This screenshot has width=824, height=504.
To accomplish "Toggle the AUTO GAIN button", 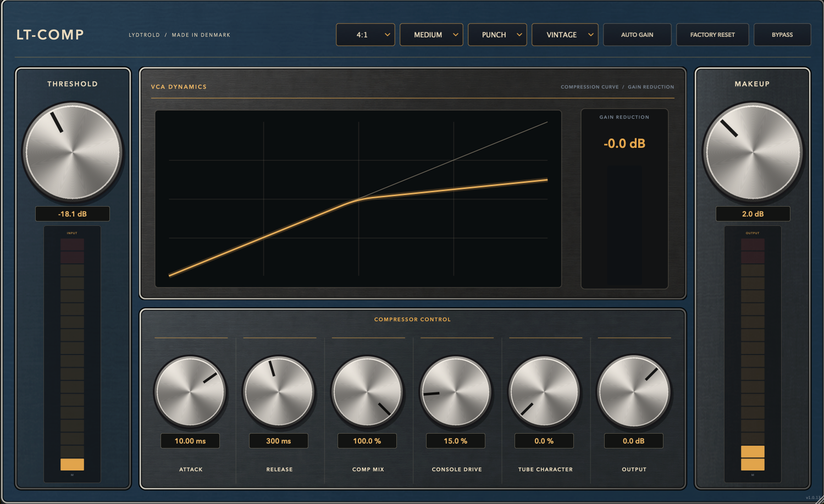I will [x=637, y=35].
